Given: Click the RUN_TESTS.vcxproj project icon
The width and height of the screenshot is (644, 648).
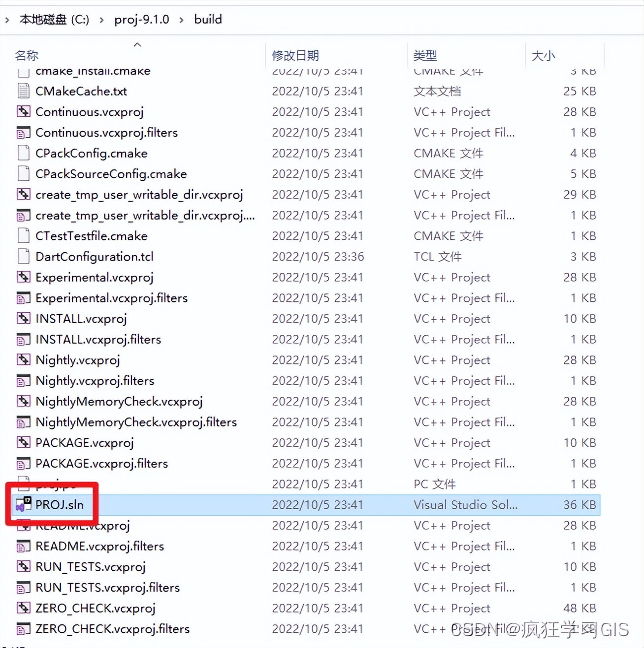Looking at the screenshot, I should (23, 567).
